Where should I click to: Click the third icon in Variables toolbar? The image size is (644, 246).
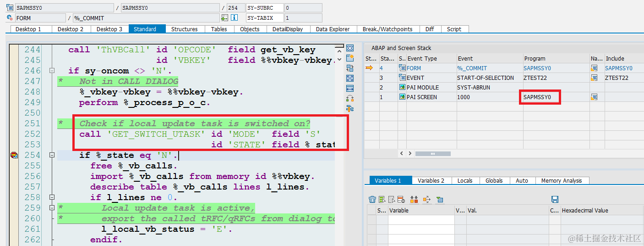click(392, 199)
